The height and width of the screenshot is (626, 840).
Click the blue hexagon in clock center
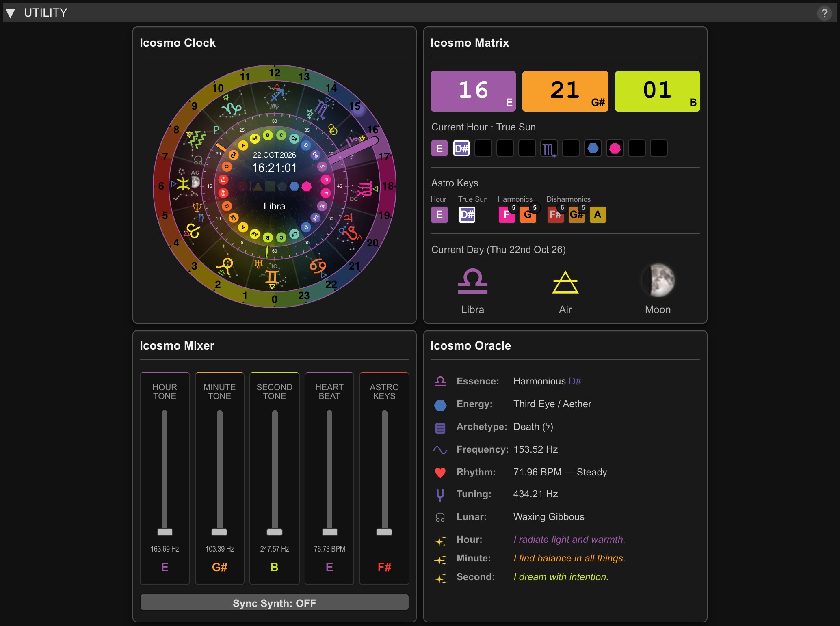click(x=294, y=186)
